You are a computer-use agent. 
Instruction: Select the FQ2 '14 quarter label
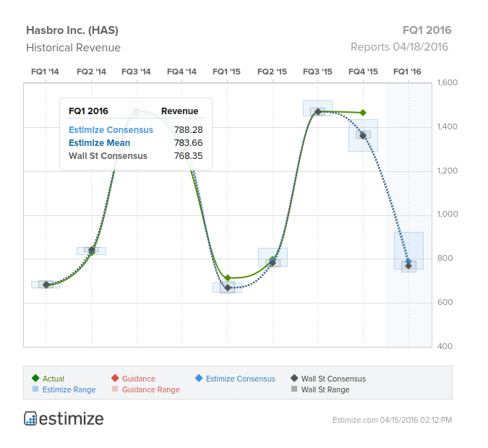pos(91,72)
